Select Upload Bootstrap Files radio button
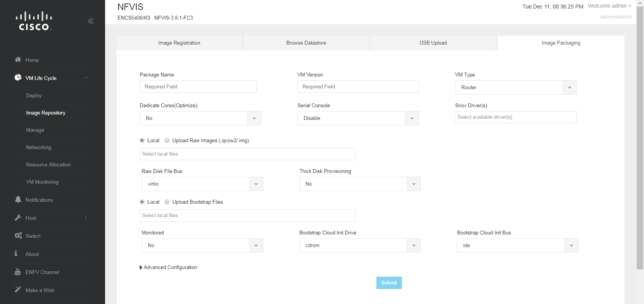 tap(167, 202)
